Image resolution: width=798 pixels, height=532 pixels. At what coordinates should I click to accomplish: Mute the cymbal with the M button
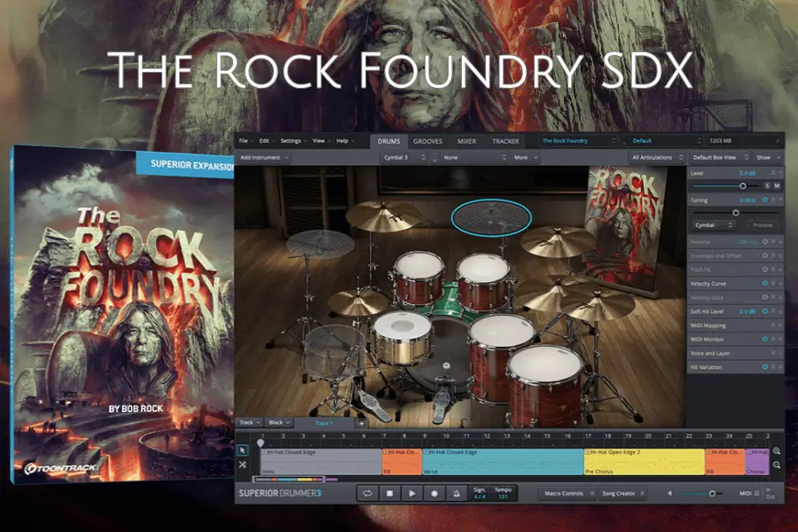coord(777,186)
